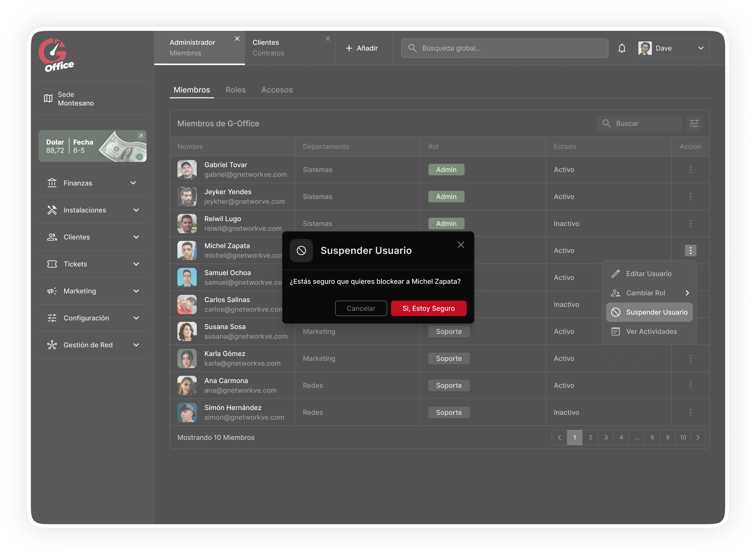Go to page 9
Viewport: 756px width, 555px height.
[x=667, y=437]
